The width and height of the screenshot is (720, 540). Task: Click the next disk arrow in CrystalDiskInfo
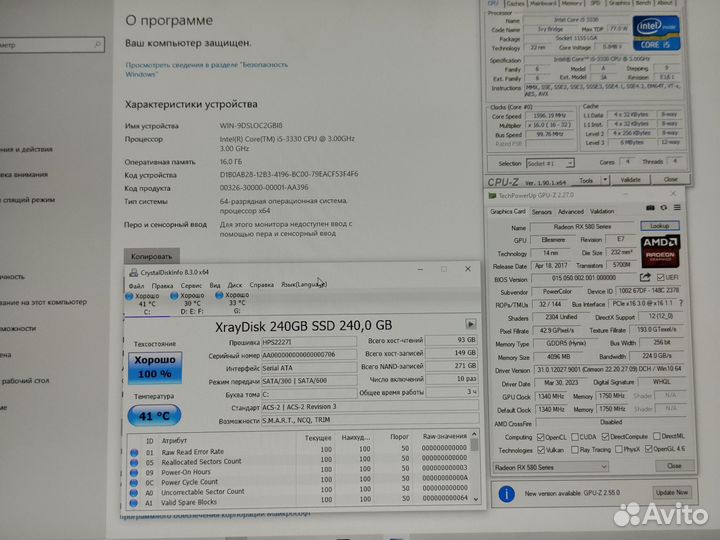(x=471, y=324)
